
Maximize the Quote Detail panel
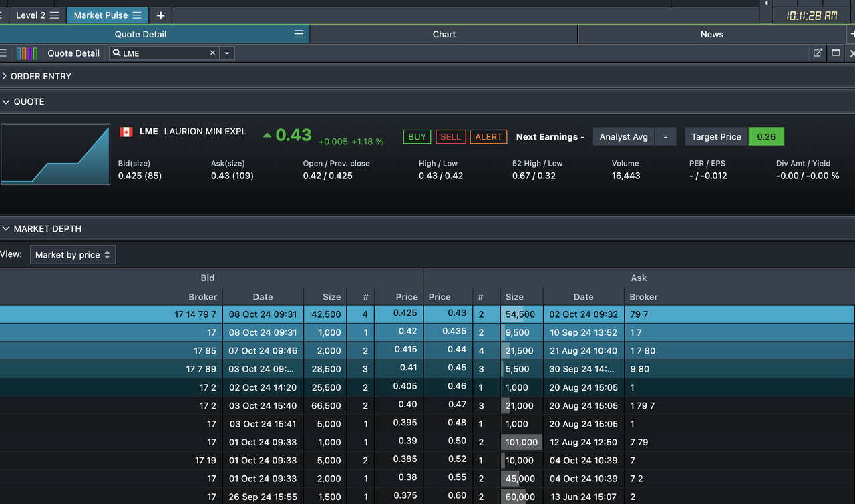836,53
